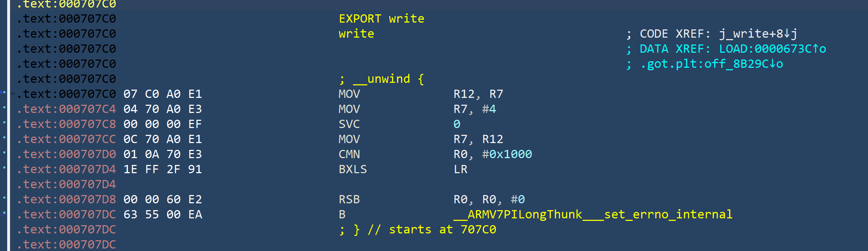Select the write function label
Image resolution: width=868 pixels, height=251 pixels.
pos(356,34)
